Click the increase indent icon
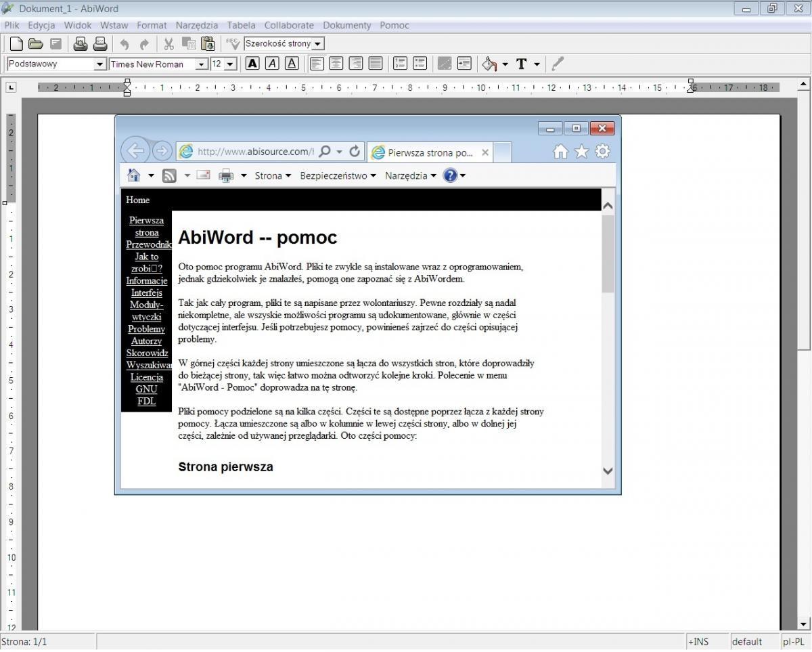The width and height of the screenshot is (812, 652). pyautogui.click(x=464, y=64)
